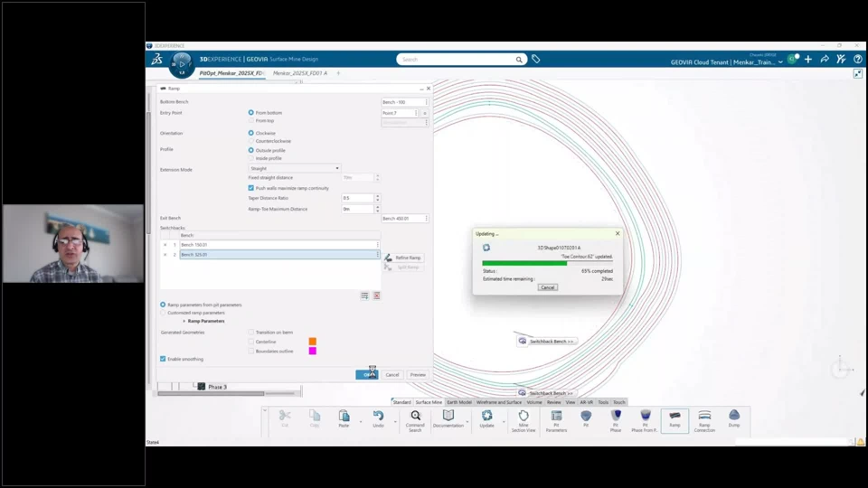Expand Ramp Parameters section
Viewport: 868px width, 488px height.
[184, 321]
